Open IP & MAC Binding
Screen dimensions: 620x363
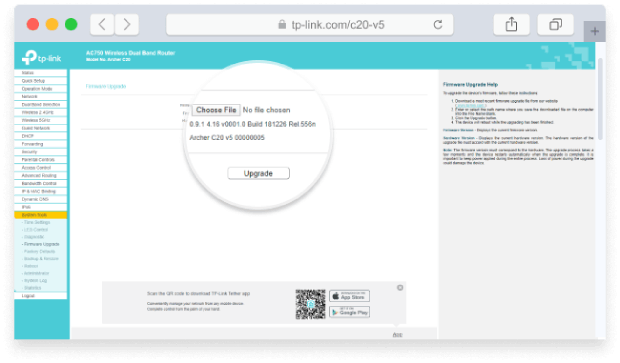[40, 191]
